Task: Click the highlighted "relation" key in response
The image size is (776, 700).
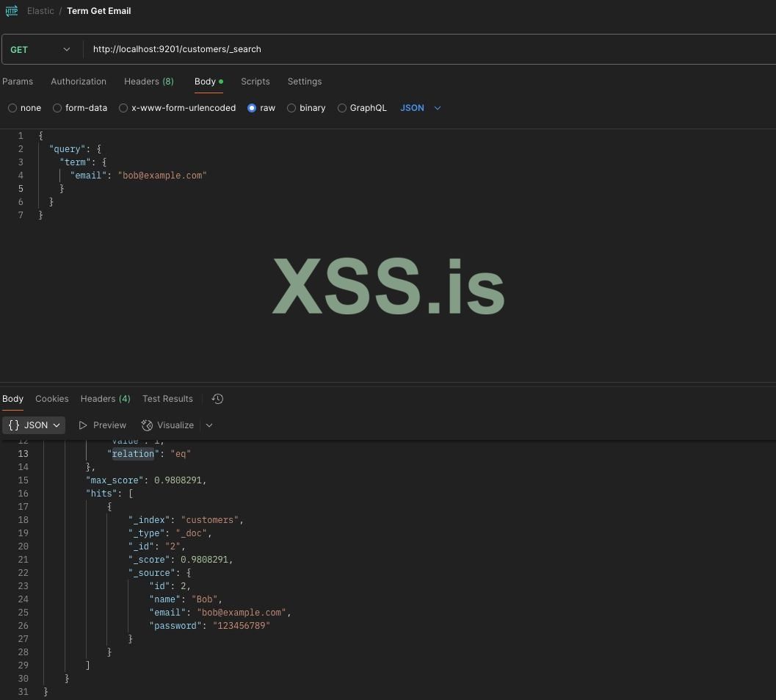Action: 133,454
